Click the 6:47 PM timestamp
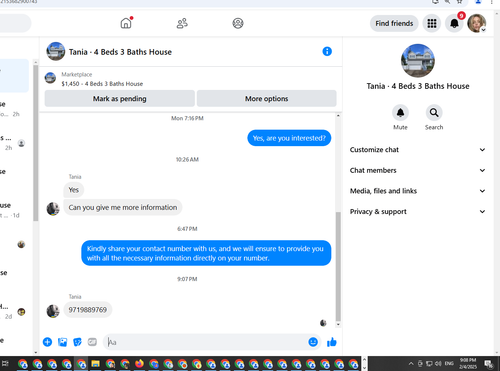The image size is (500, 371). (x=187, y=229)
